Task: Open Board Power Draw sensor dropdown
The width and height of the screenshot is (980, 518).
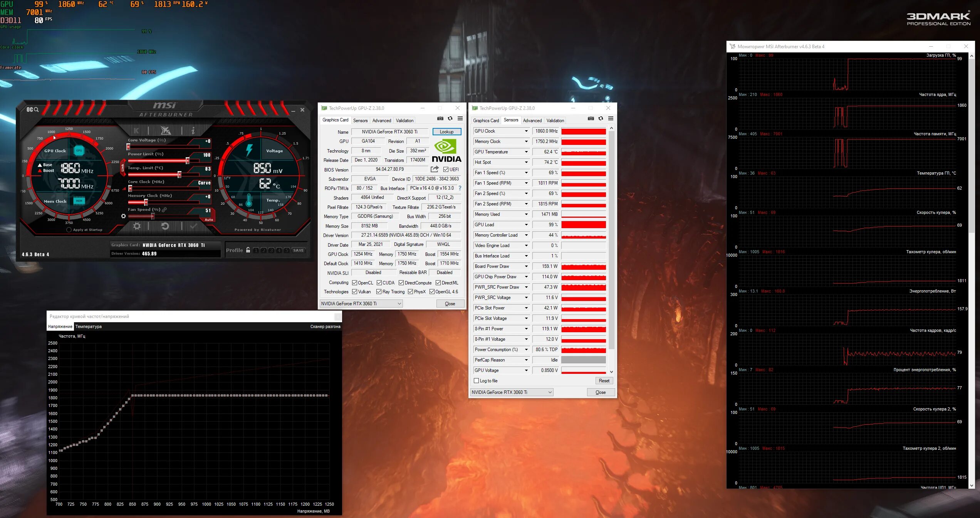Action: coord(526,266)
